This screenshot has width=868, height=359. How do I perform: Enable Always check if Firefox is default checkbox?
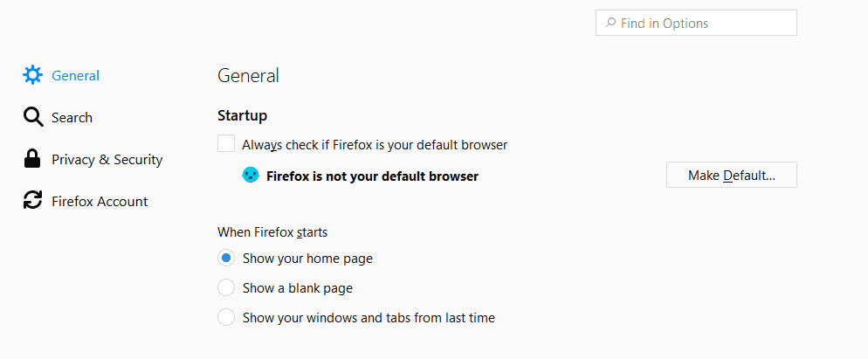click(x=226, y=143)
